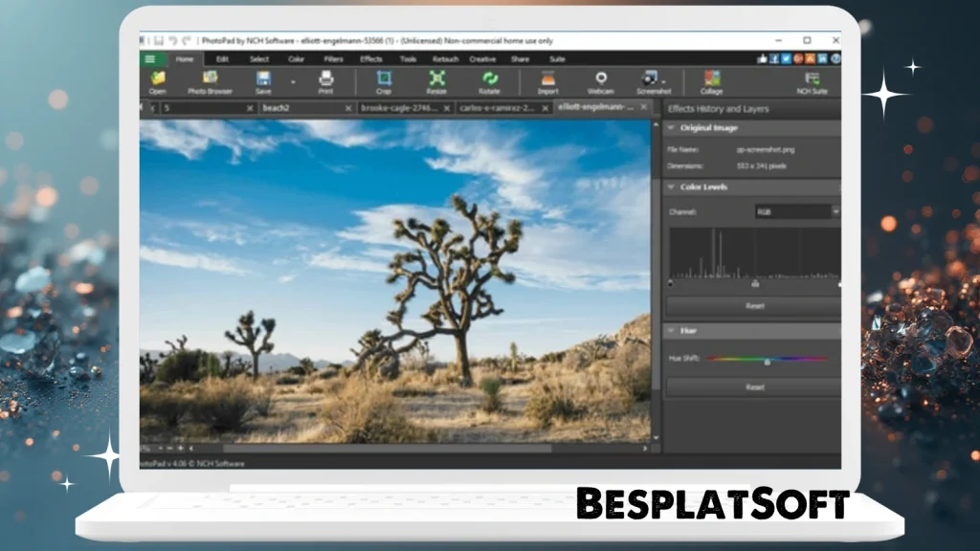Switch to the Effects ribbon tab
The image size is (980, 551).
(x=372, y=58)
